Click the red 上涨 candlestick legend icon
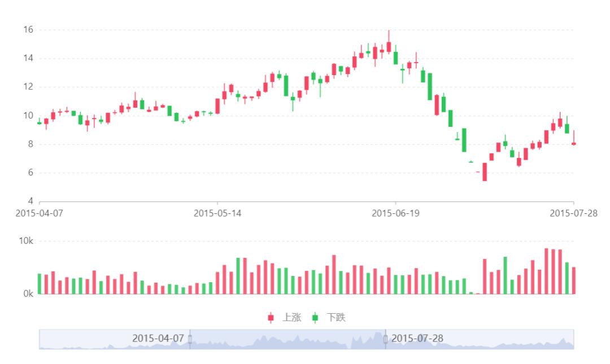 point(271,318)
